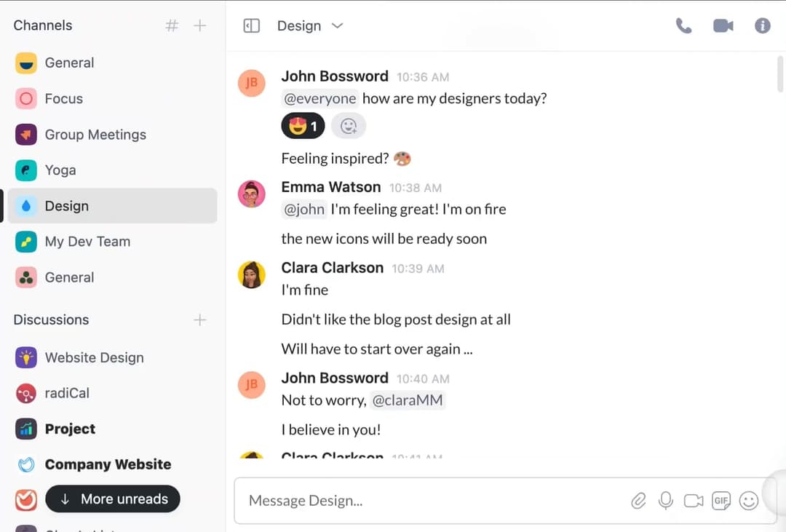Toggle the heart-eyes reaction on John's message
The image size is (786, 532).
point(303,125)
